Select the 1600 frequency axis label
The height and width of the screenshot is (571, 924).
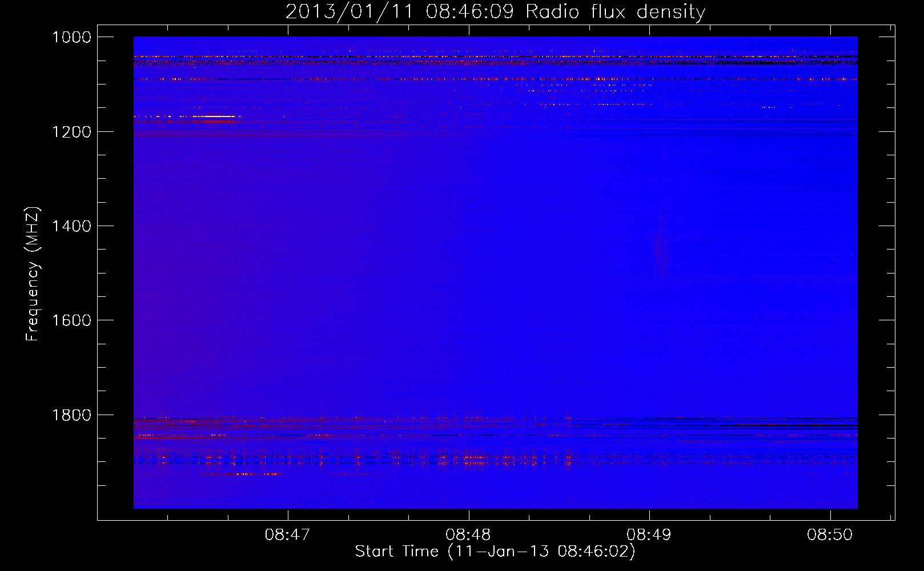pos(71,320)
